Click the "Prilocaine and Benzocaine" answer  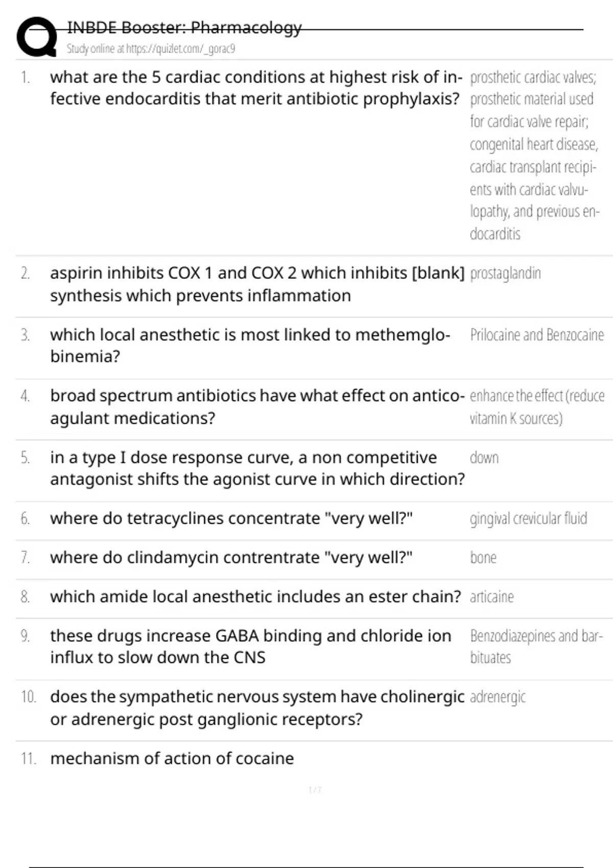tap(536, 335)
